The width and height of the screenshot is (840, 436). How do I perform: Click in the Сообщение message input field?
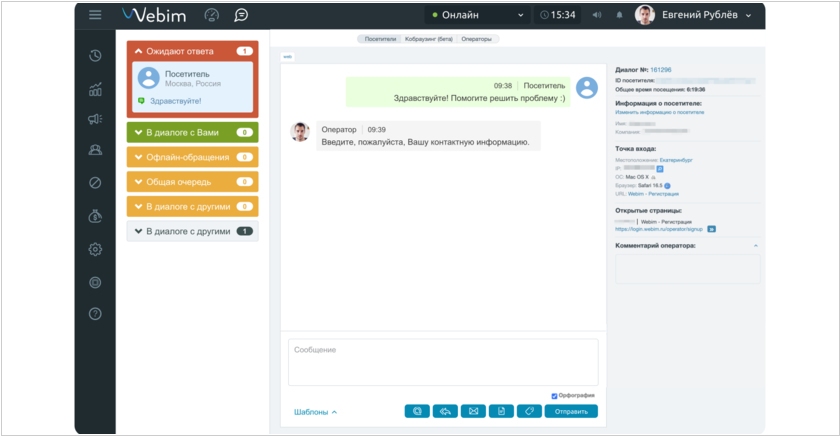pos(443,362)
